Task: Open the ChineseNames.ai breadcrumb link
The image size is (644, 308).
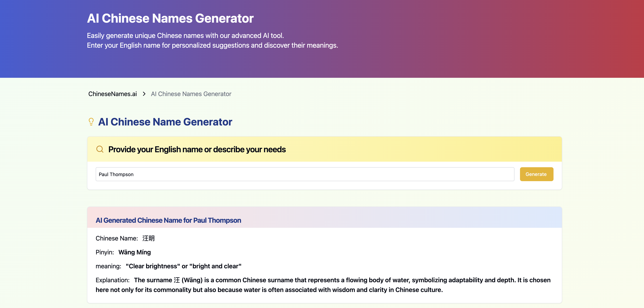Action: [x=113, y=94]
